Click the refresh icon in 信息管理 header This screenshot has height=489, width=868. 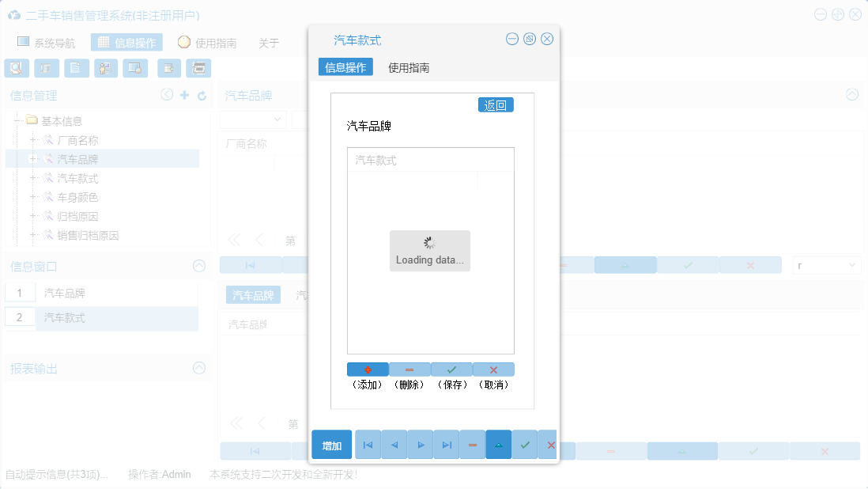point(203,94)
